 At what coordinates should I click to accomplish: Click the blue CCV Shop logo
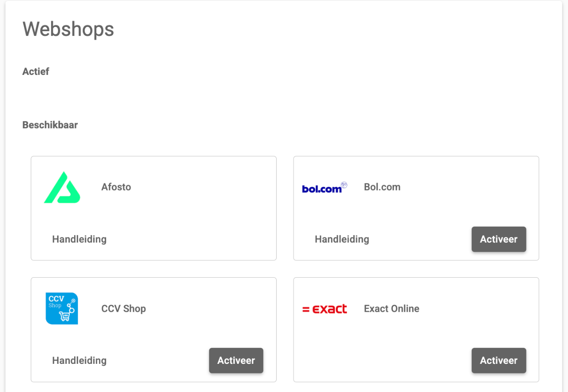click(62, 308)
